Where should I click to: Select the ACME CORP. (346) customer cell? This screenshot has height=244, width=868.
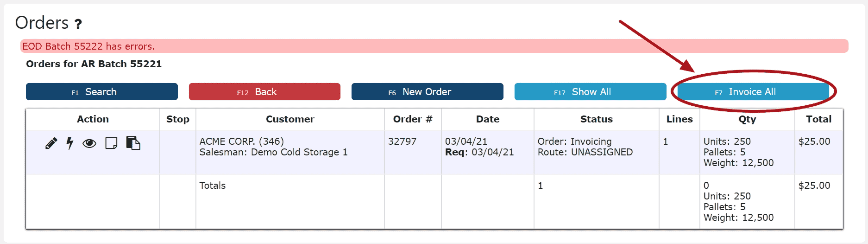click(x=242, y=141)
